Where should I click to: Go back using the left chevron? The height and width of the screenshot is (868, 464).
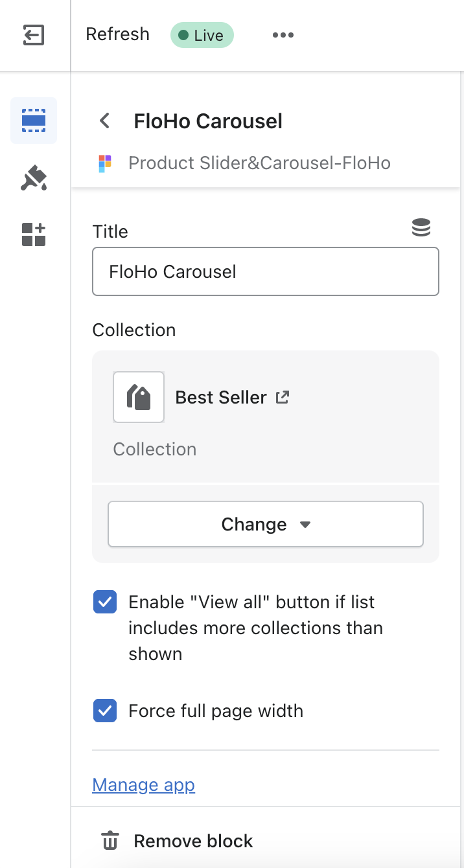[104, 121]
